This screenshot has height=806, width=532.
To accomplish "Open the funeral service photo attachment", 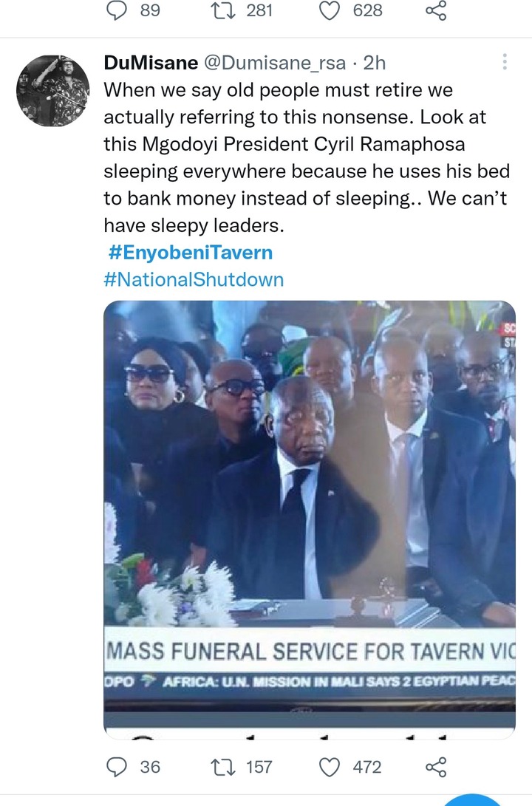I will click(310, 519).
